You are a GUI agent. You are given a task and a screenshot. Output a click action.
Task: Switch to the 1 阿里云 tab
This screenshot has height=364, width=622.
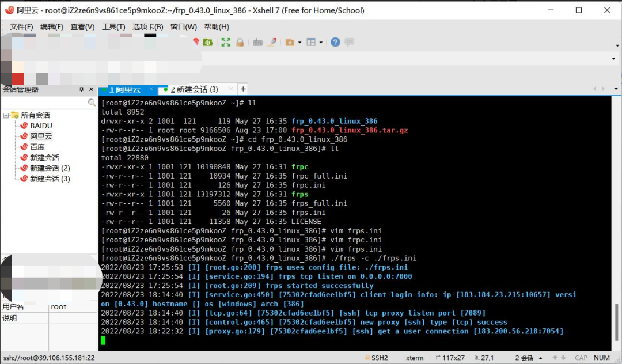click(125, 90)
